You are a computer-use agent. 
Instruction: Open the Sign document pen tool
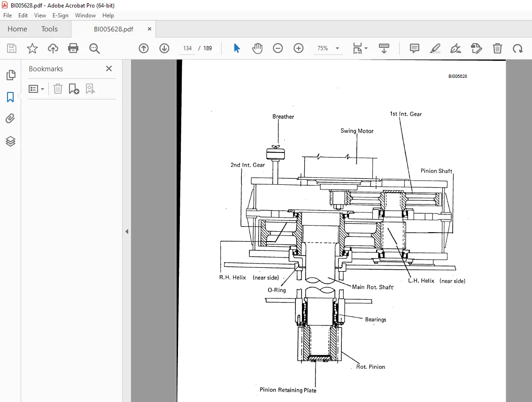(455, 48)
